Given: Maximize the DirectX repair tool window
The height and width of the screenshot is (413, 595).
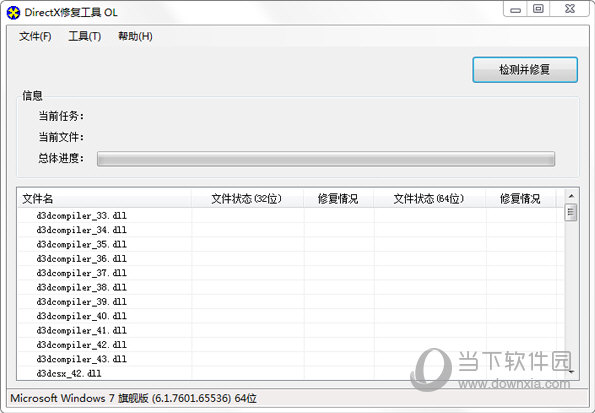Looking at the screenshot, I should [538, 9].
